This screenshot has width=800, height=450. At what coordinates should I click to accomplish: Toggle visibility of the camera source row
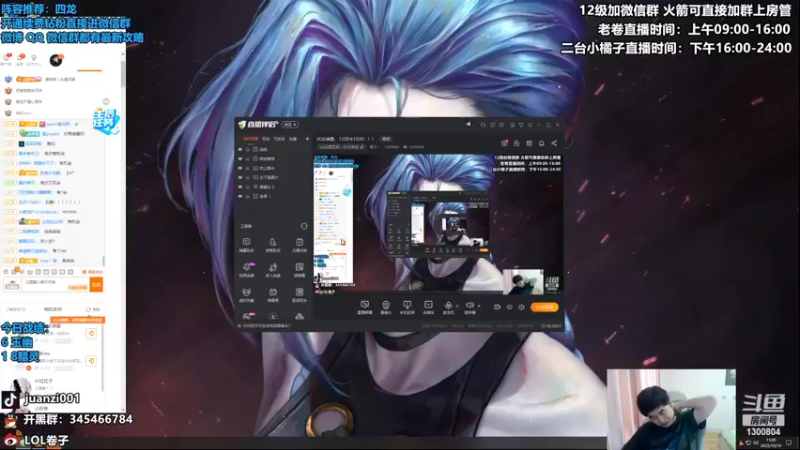(x=240, y=187)
